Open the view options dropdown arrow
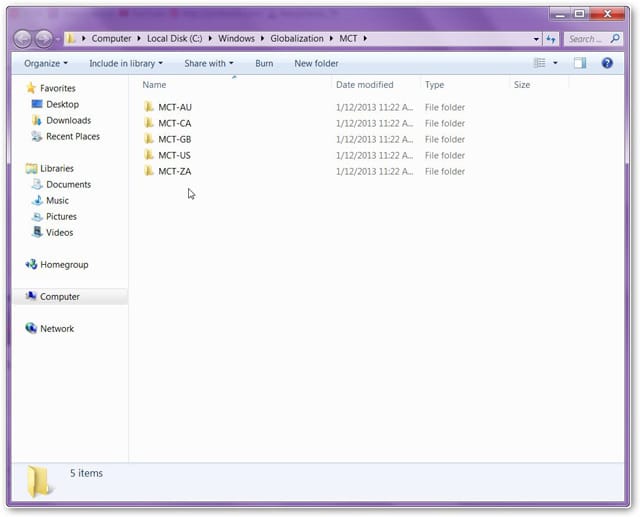640x517 pixels. [555, 63]
